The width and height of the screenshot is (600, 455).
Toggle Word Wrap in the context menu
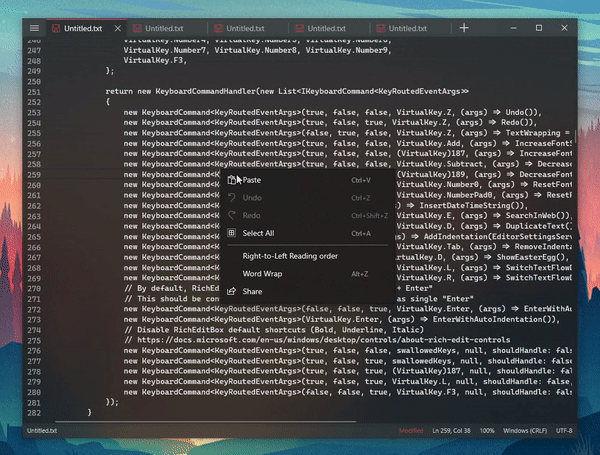[308, 274]
